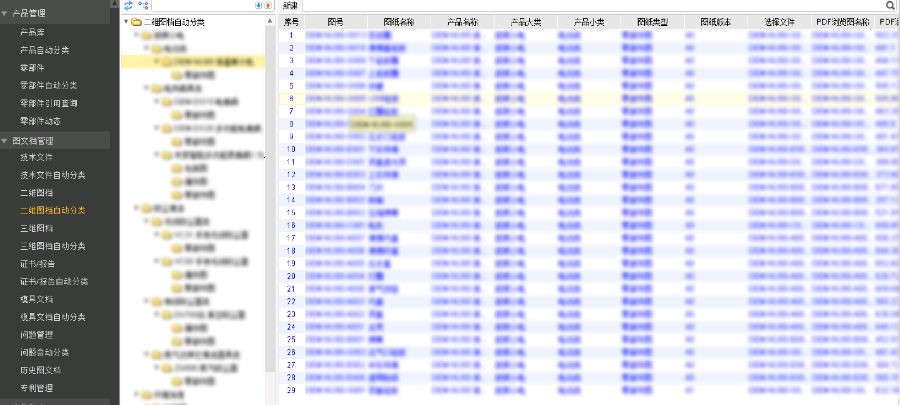Collapse the 图文档管理 sidebar section
The image size is (900, 405).
click(x=5, y=141)
